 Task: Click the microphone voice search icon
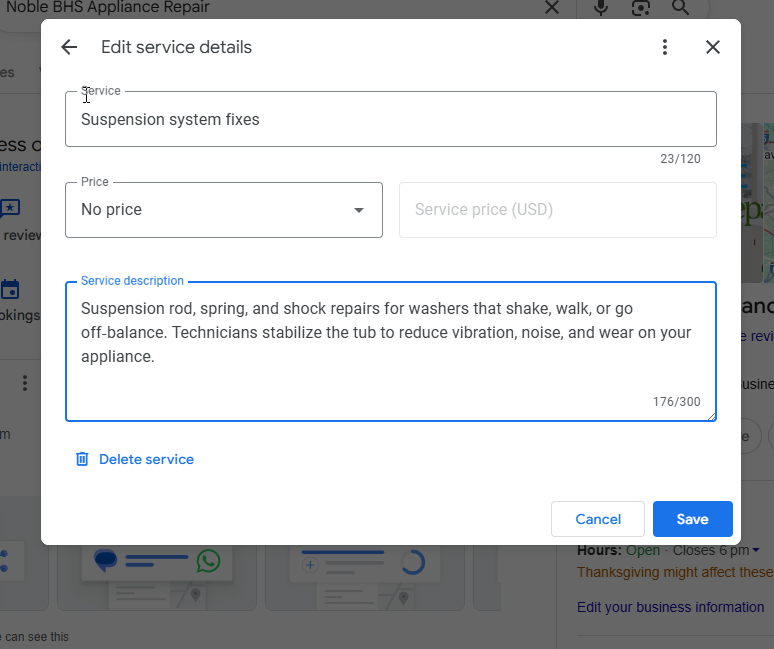[601, 8]
